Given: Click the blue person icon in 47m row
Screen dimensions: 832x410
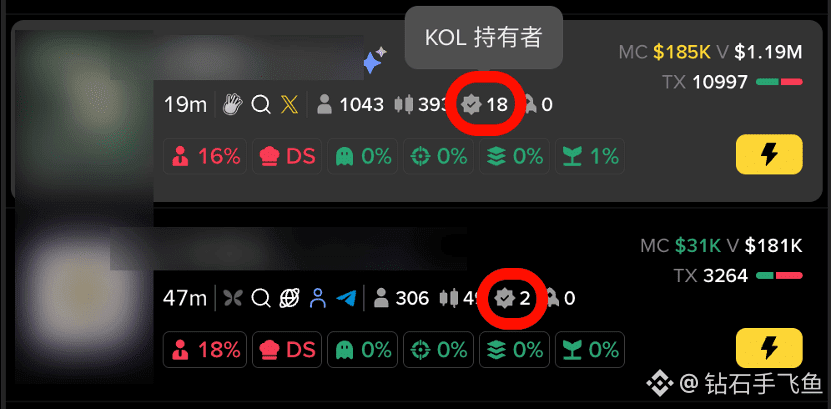Looking at the screenshot, I should [318, 299].
